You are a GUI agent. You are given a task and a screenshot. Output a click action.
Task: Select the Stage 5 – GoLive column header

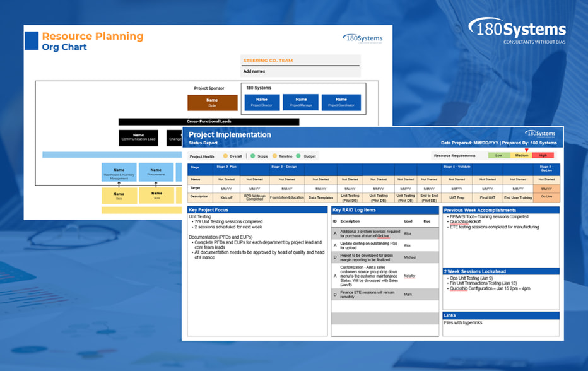tap(546, 169)
